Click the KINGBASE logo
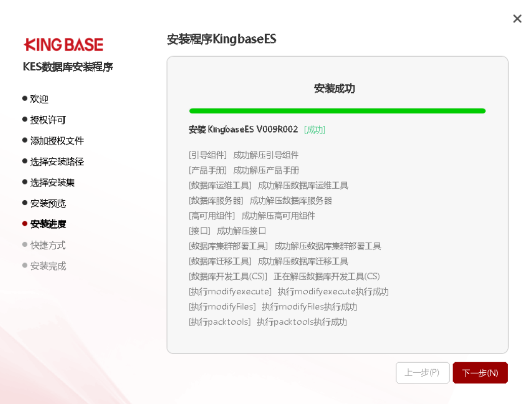 63,44
